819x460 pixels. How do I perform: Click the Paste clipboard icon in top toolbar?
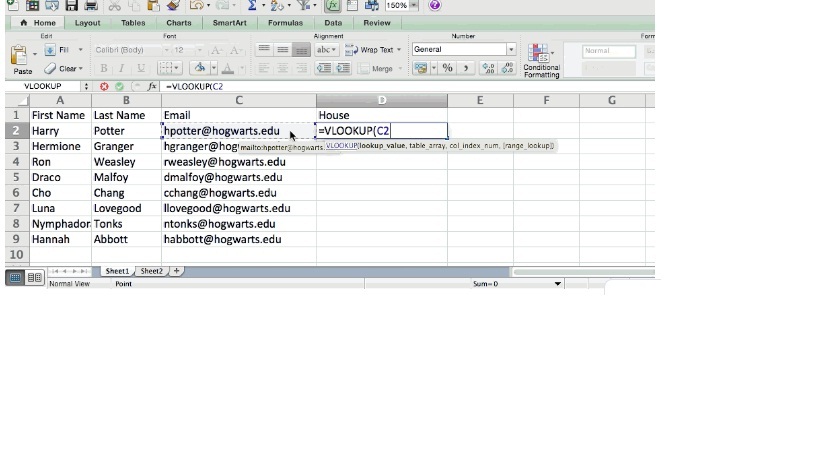153,6
